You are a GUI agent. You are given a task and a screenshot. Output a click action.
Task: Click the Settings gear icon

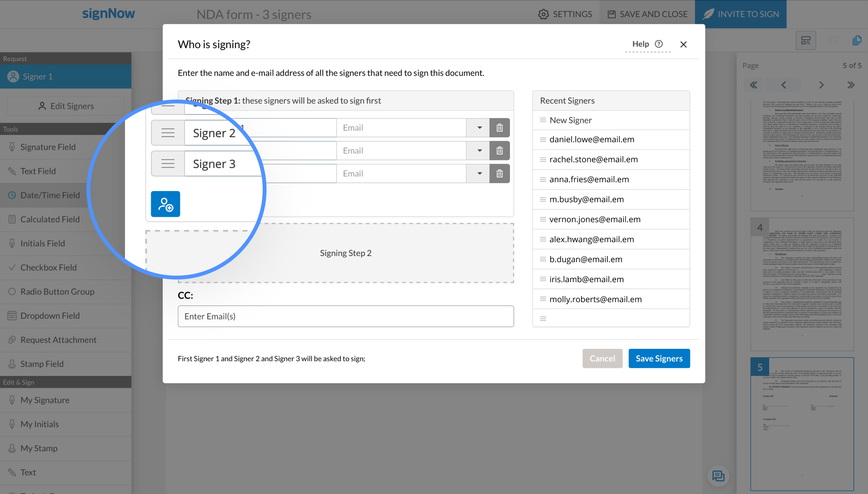click(542, 13)
